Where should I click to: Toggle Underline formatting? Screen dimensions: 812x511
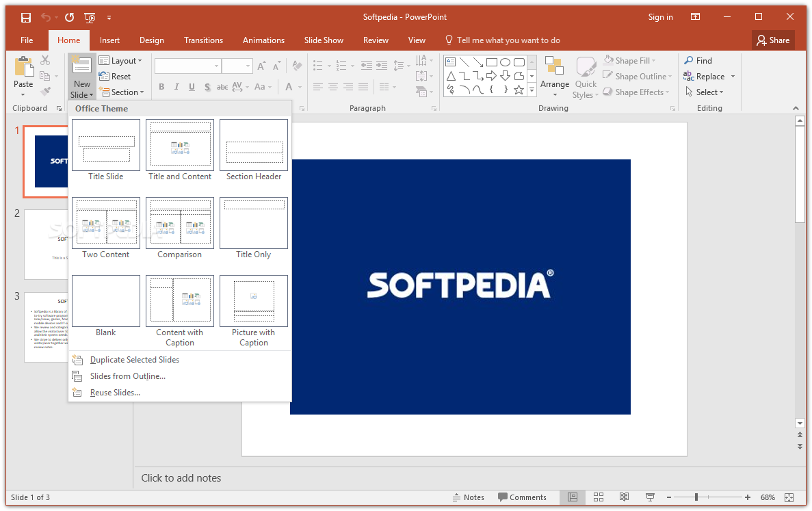pyautogui.click(x=192, y=87)
